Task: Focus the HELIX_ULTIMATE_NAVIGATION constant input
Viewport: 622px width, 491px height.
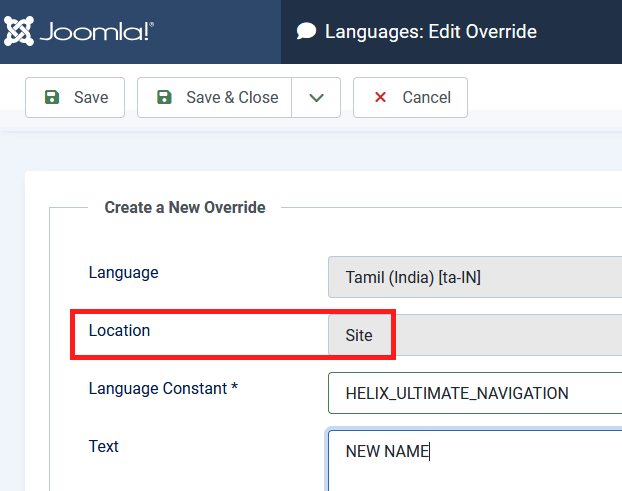Action: [475, 393]
